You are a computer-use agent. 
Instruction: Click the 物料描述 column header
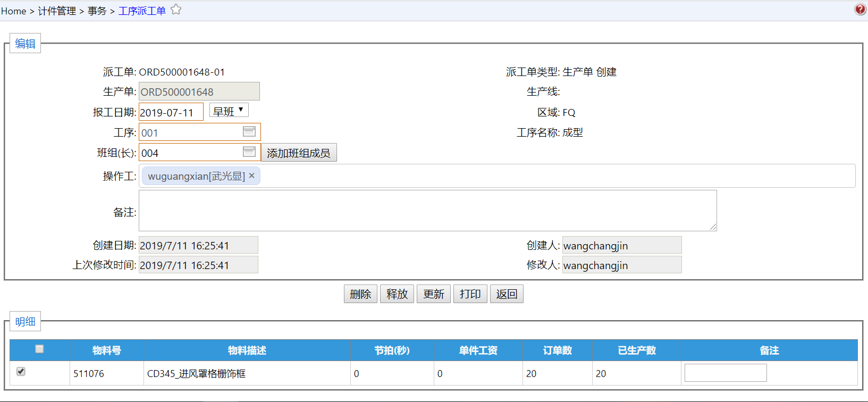click(x=247, y=350)
